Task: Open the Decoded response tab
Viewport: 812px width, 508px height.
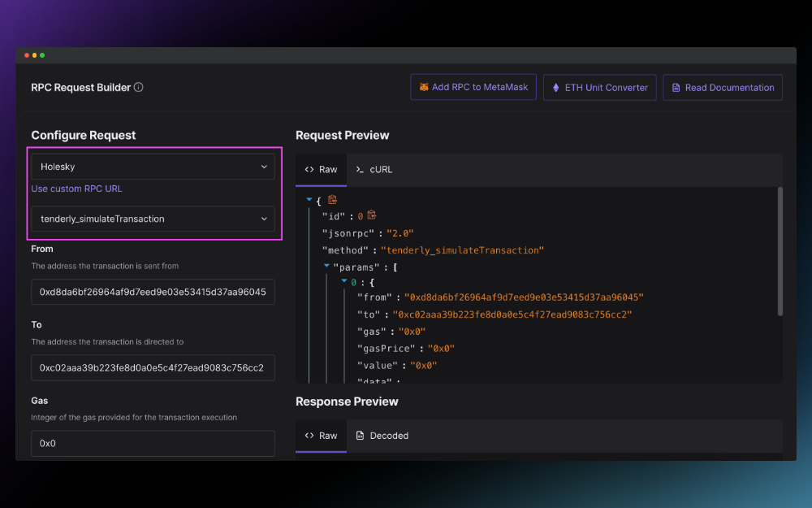Action: pos(382,436)
